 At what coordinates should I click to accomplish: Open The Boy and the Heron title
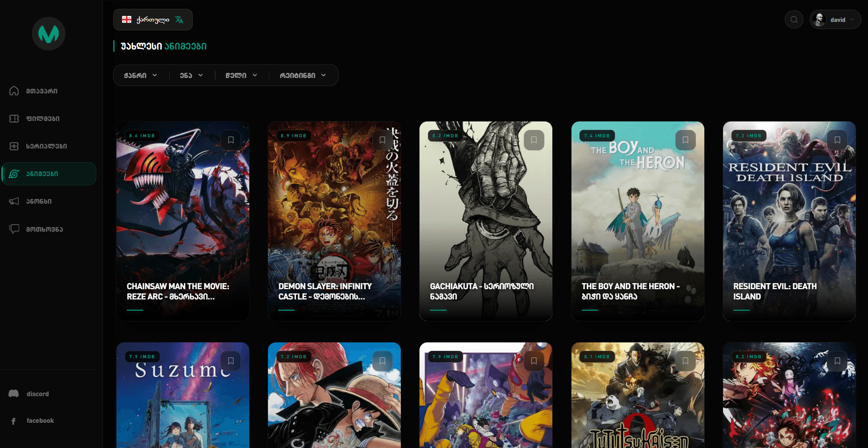point(630,292)
